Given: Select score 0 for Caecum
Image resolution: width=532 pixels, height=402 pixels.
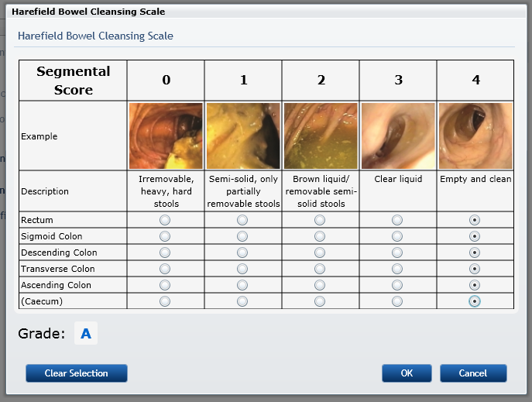Looking at the screenshot, I should [165, 301].
